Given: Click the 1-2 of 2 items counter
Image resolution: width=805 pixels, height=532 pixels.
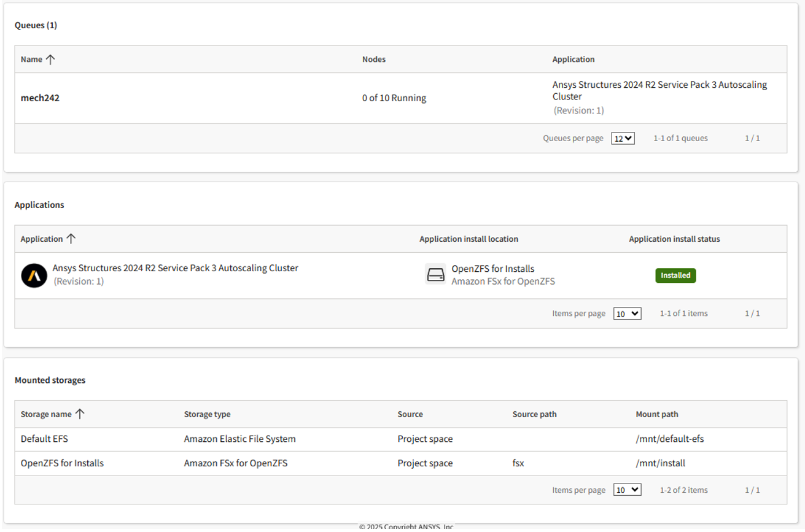Looking at the screenshot, I should (x=683, y=490).
